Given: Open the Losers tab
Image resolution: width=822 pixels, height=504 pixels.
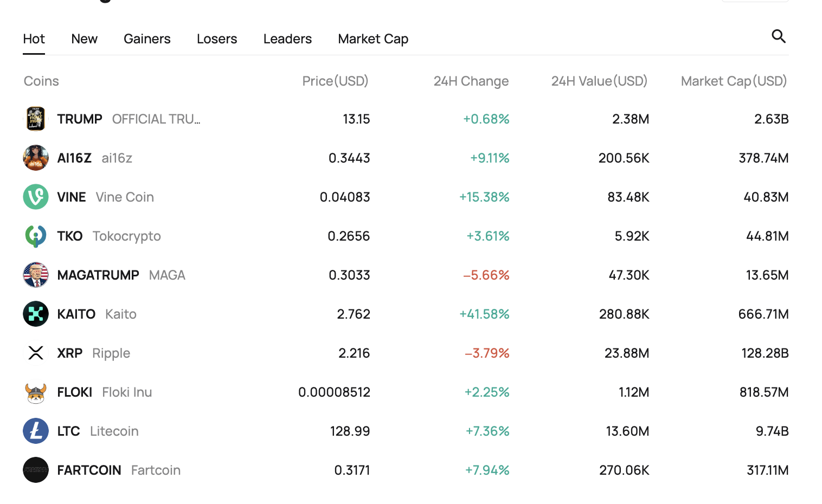Looking at the screenshot, I should click(x=217, y=39).
